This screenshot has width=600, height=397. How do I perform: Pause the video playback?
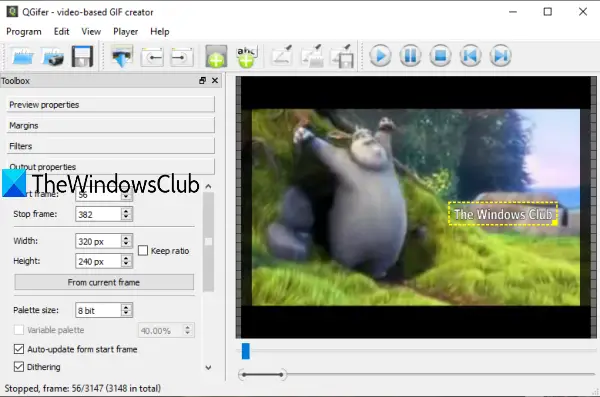[x=411, y=56]
